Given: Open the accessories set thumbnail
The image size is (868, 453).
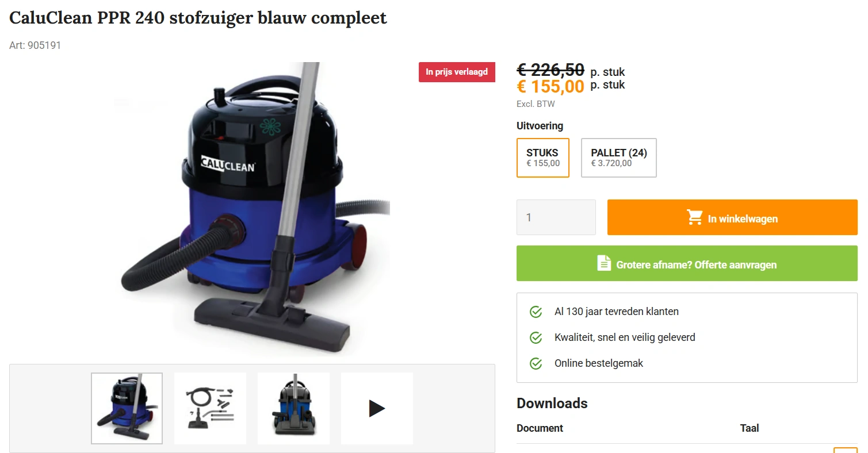Looking at the screenshot, I should (x=210, y=408).
